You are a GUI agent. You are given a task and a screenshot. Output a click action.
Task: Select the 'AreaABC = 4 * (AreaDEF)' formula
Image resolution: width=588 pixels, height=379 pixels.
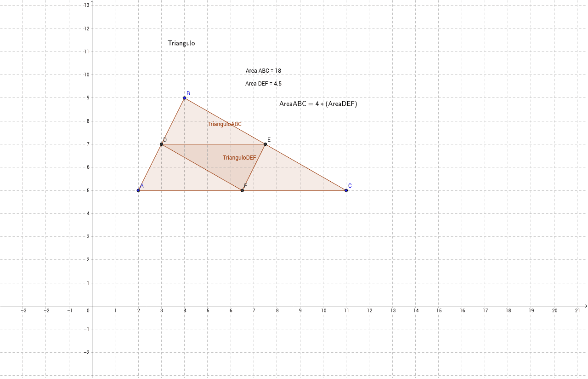(x=318, y=104)
